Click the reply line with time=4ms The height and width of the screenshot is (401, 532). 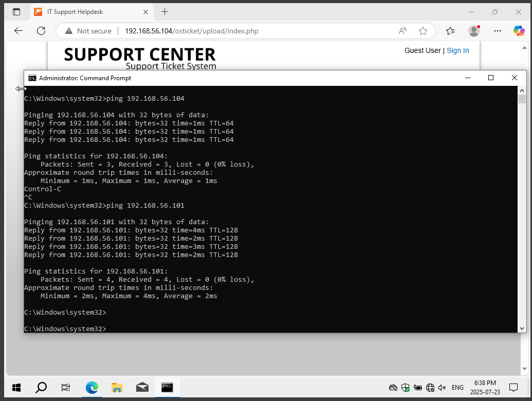coord(131,230)
